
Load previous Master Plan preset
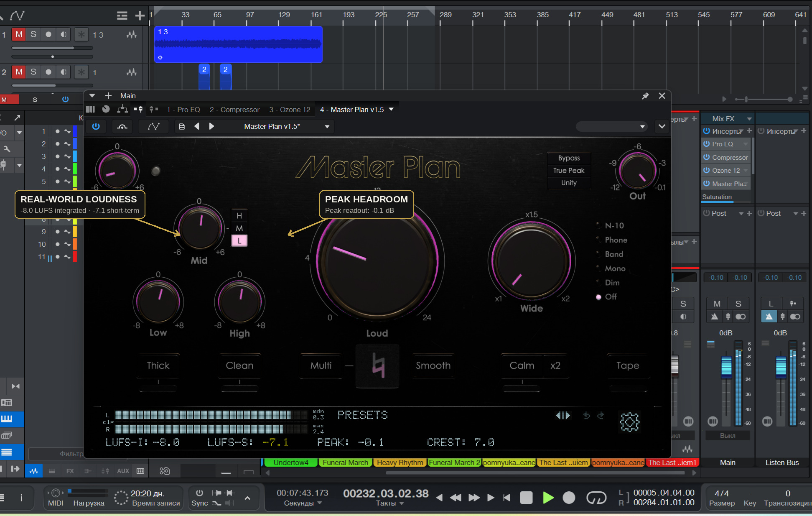tap(197, 126)
